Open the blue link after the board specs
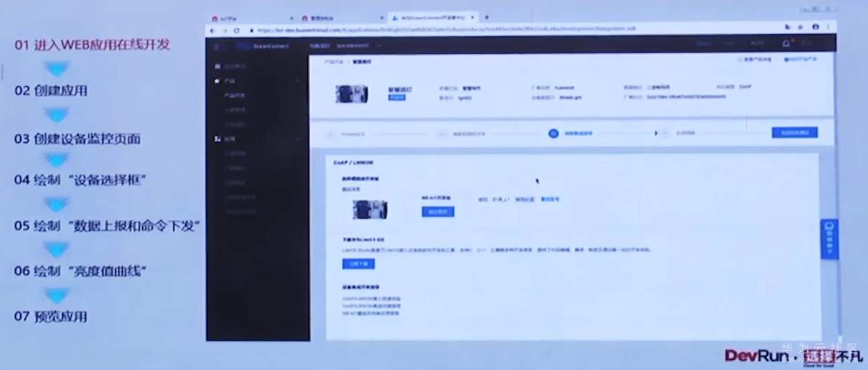 [550, 199]
